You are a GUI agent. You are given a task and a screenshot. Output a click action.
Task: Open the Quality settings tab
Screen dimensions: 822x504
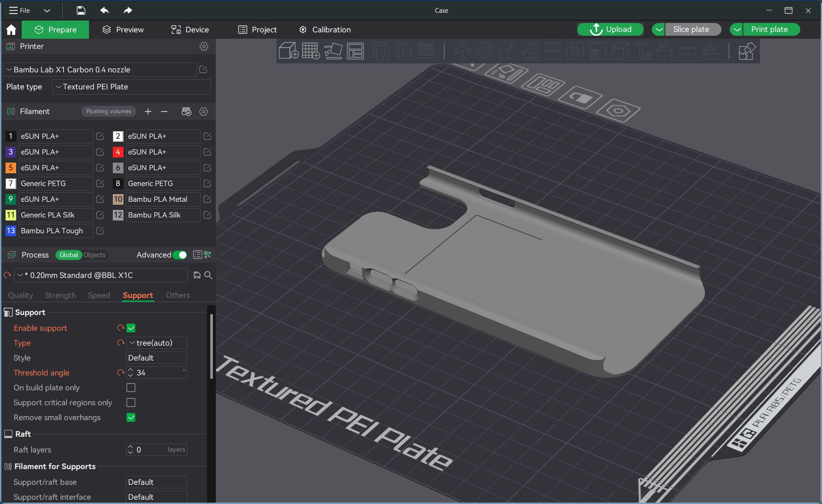pyautogui.click(x=20, y=295)
